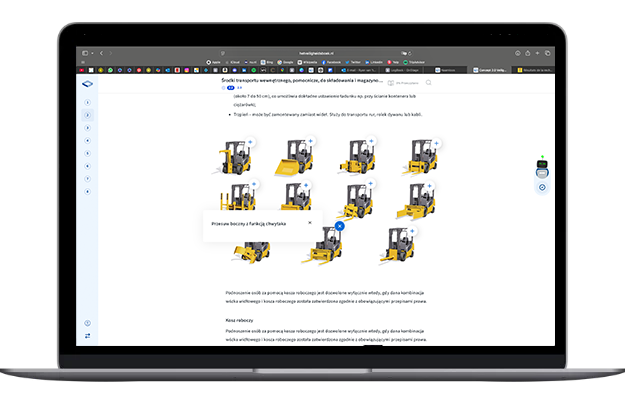Screen dimensions: 625x400
Task: Expand the plus hotspot on first forklift
Action: (x=252, y=143)
